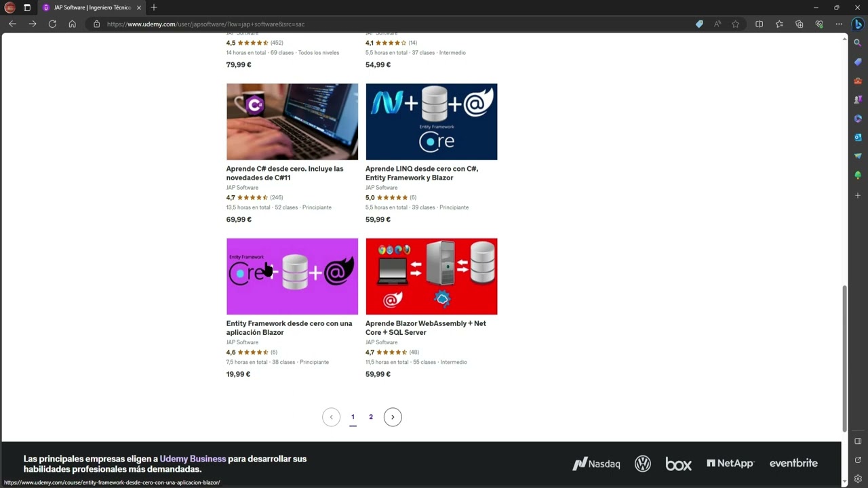Open sidebar Microsoft 365 icon
868x488 pixels.
858,118
